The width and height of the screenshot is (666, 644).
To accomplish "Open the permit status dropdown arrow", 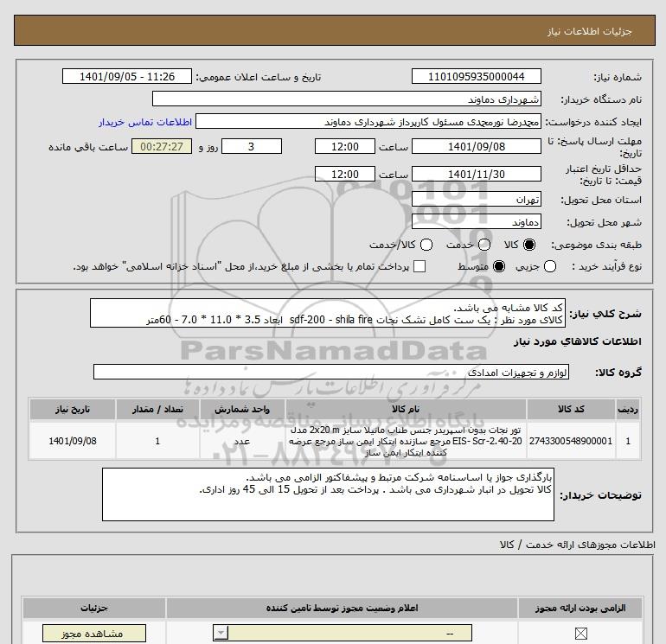I will [221, 634].
